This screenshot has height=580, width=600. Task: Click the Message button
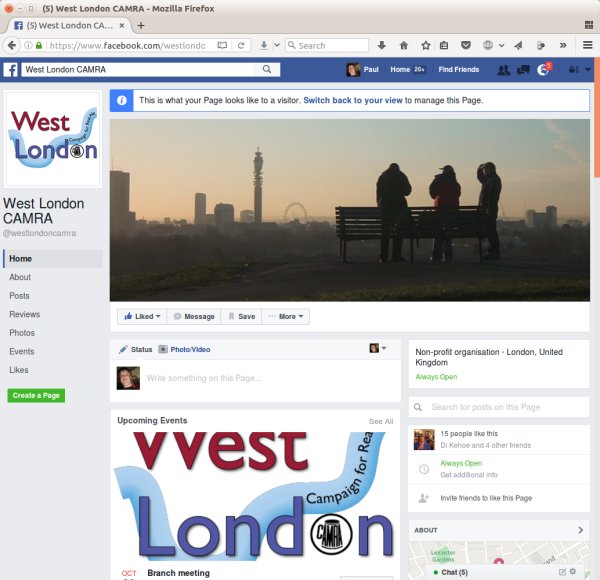click(194, 316)
